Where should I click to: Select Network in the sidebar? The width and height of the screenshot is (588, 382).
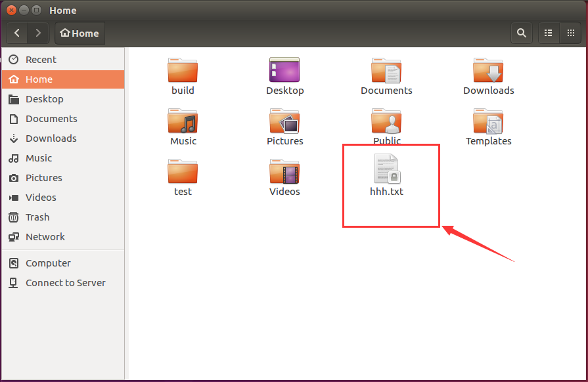pos(45,237)
